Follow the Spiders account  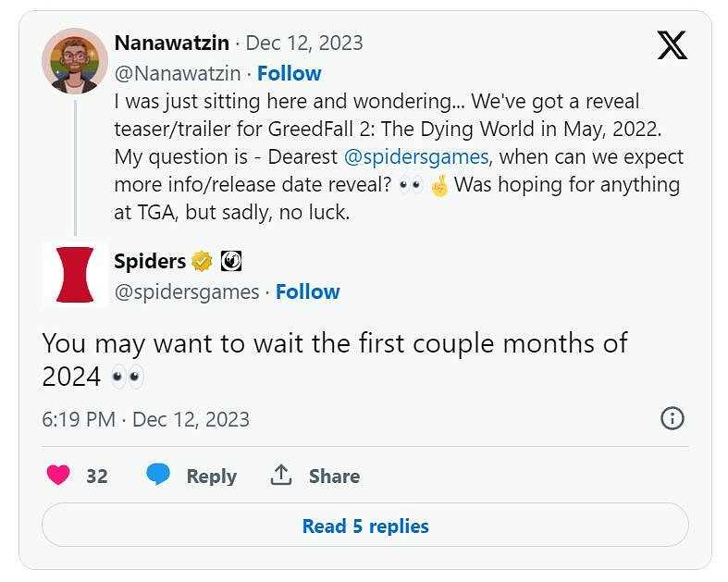pyautogui.click(x=307, y=291)
